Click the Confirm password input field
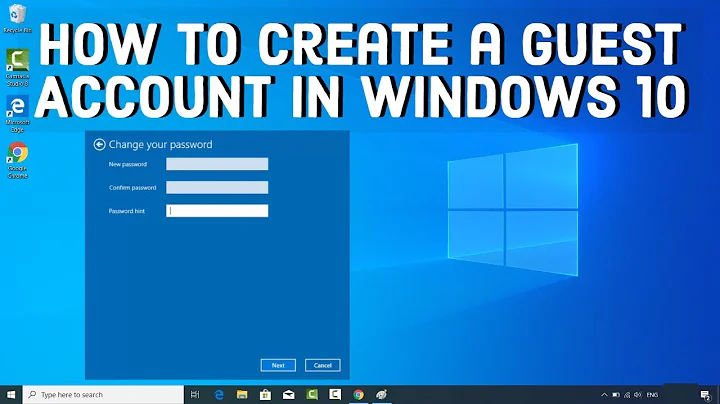The height and width of the screenshot is (404, 720). 217,187
